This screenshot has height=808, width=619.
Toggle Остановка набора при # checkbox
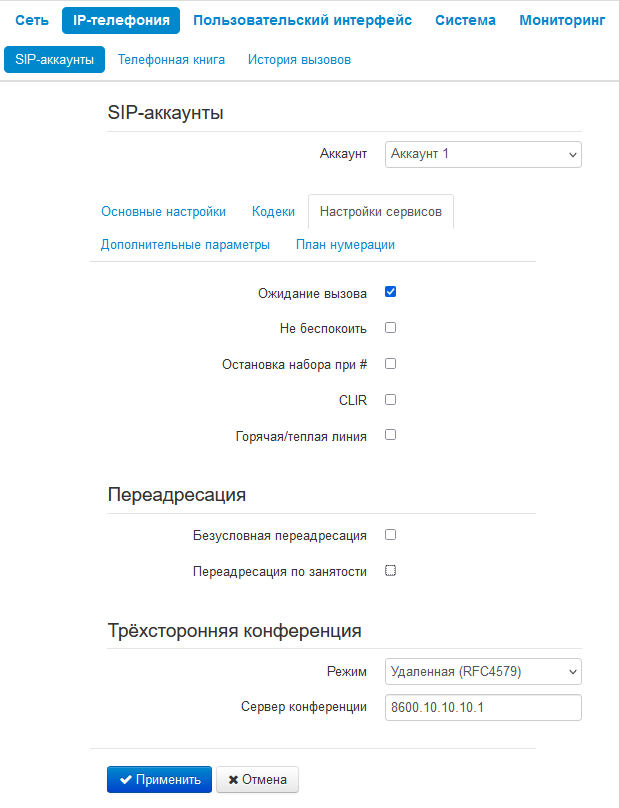391,364
